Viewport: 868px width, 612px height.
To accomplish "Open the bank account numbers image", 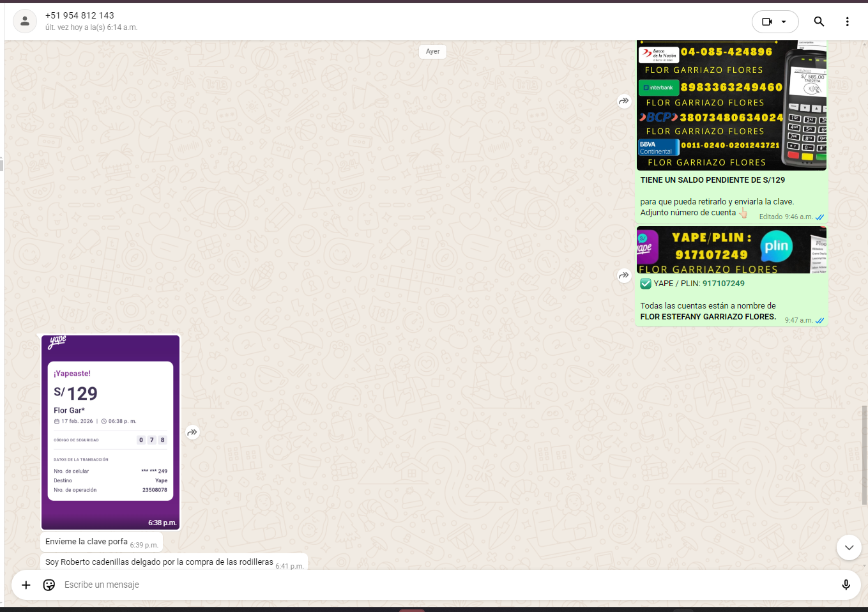I will point(731,105).
